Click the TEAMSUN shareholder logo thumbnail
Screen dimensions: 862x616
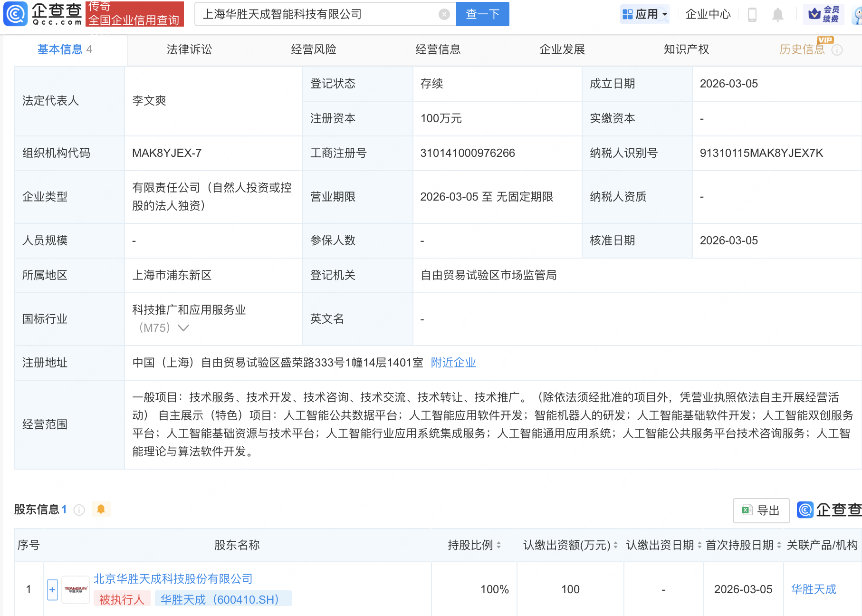click(x=76, y=590)
